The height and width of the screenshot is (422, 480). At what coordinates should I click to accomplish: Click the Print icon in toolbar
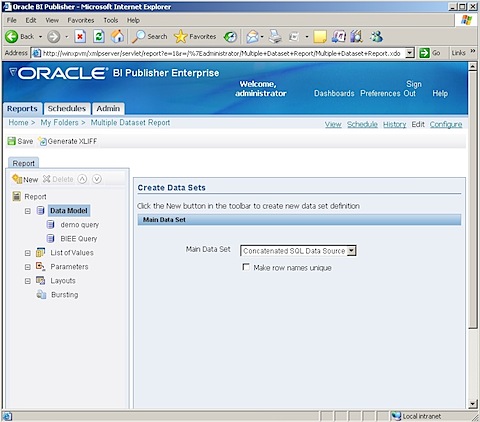pos(275,36)
